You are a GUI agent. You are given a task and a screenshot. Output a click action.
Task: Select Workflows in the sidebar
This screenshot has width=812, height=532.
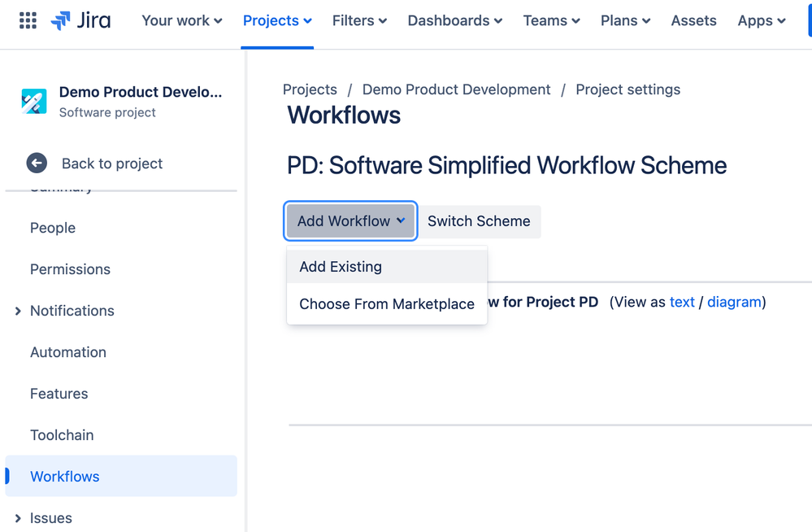(120, 476)
